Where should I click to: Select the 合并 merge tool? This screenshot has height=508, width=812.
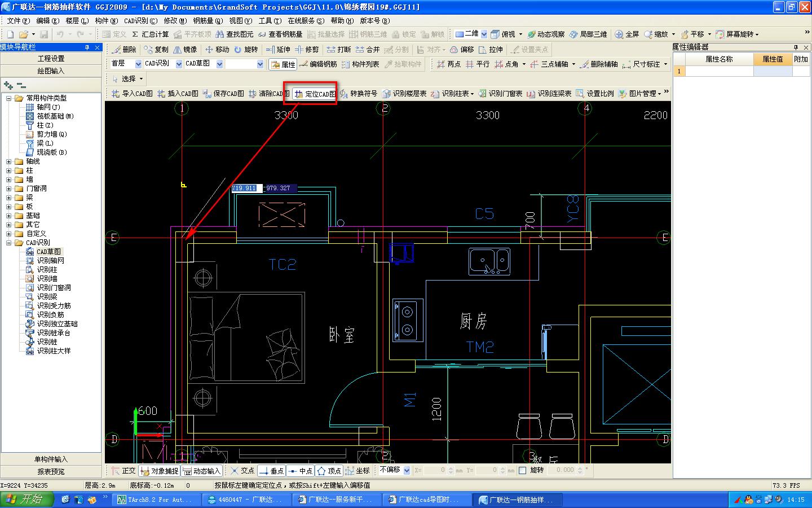[368, 50]
